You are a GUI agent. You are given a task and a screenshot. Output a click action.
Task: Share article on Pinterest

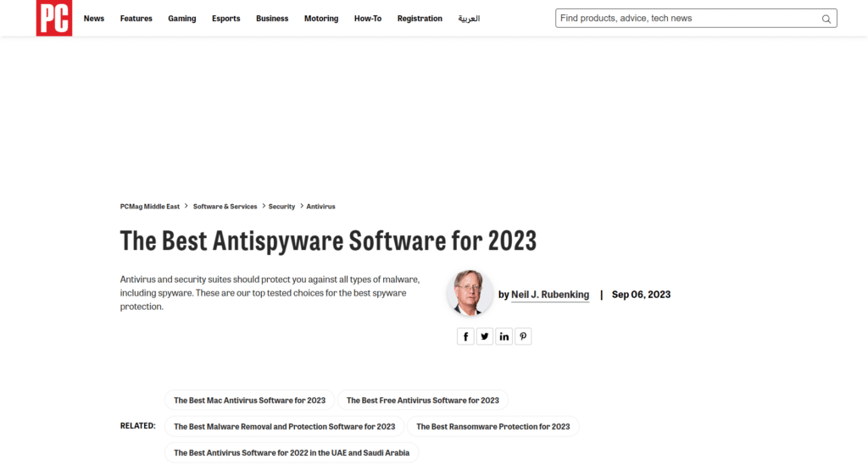pyautogui.click(x=523, y=336)
